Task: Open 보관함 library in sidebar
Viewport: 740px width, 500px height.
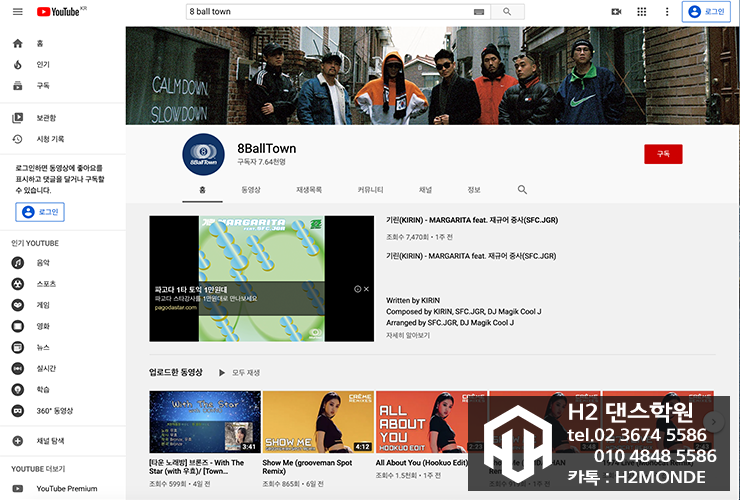Action: [63, 118]
